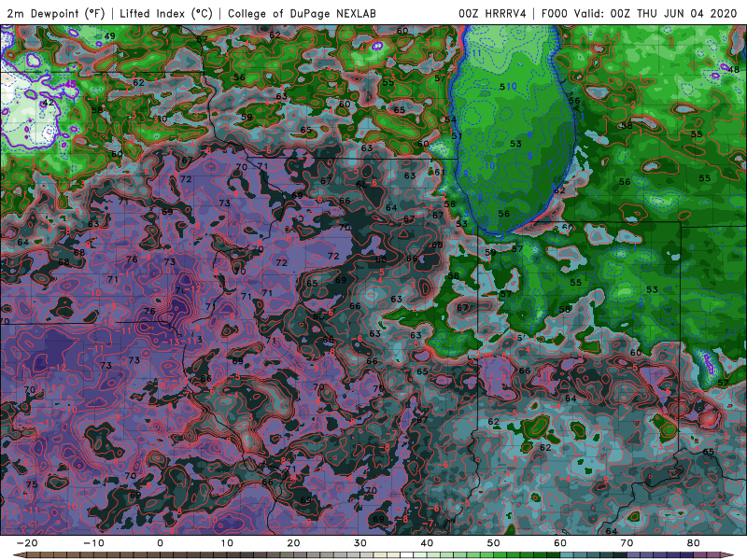This screenshot has width=747, height=560.
Task: Click the purple 45 contour label
Action: (x=71, y=84)
